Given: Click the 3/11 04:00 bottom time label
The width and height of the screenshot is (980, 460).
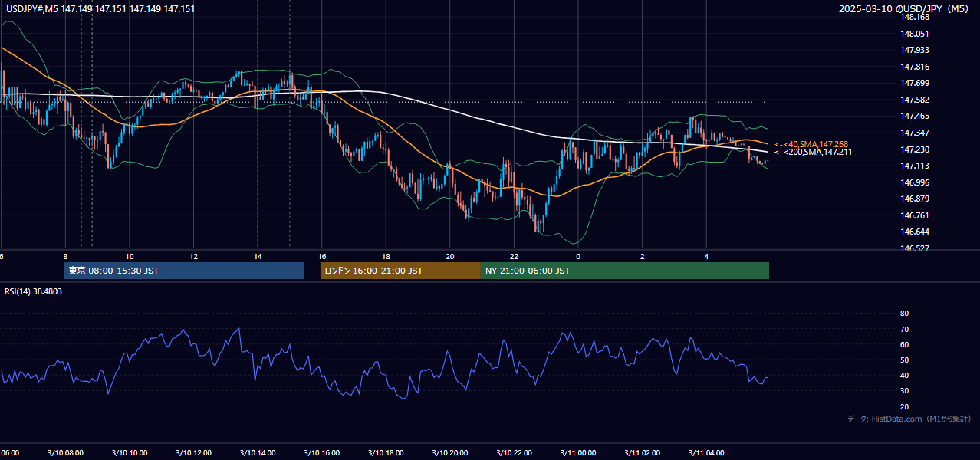Looking at the screenshot, I should (707, 453).
